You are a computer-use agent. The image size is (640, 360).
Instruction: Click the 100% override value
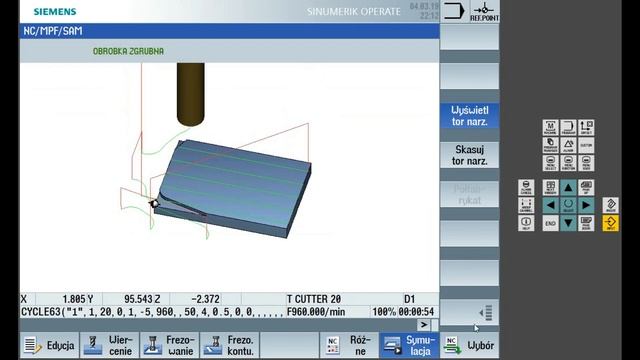(384, 312)
